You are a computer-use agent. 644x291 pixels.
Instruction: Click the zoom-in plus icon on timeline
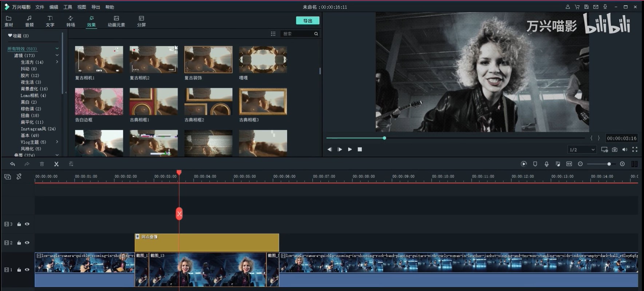pyautogui.click(x=622, y=164)
